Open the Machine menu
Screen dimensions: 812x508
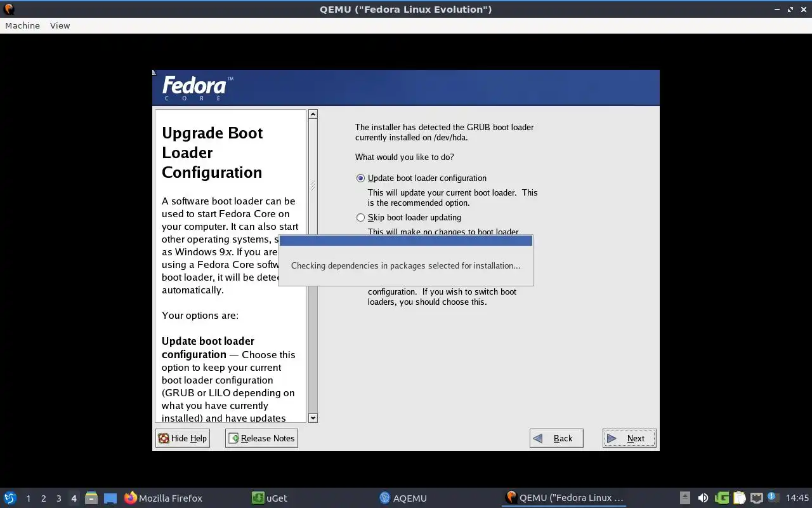[22, 25]
